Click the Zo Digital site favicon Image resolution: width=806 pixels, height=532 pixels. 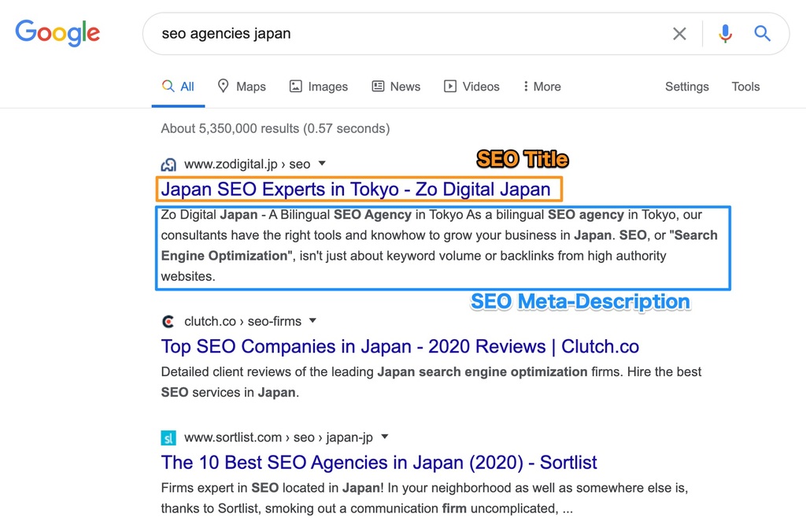(x=168, y=163)
